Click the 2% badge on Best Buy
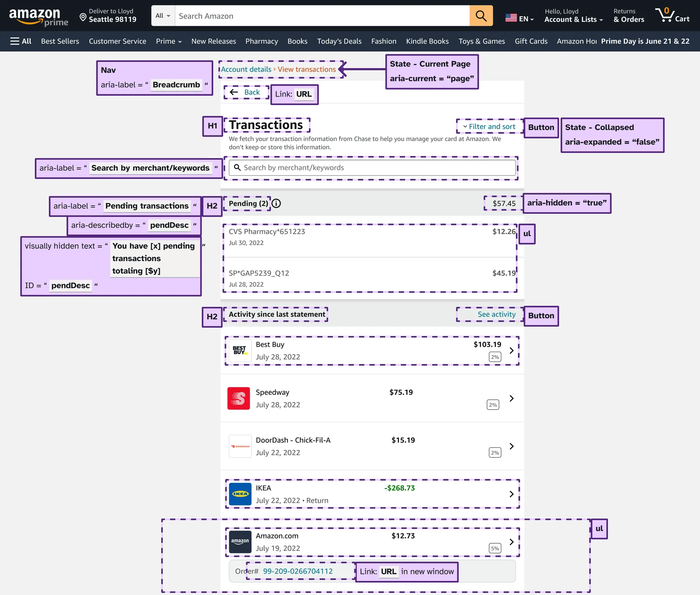This screenshot has height=595, width=700. pos(495,357)
